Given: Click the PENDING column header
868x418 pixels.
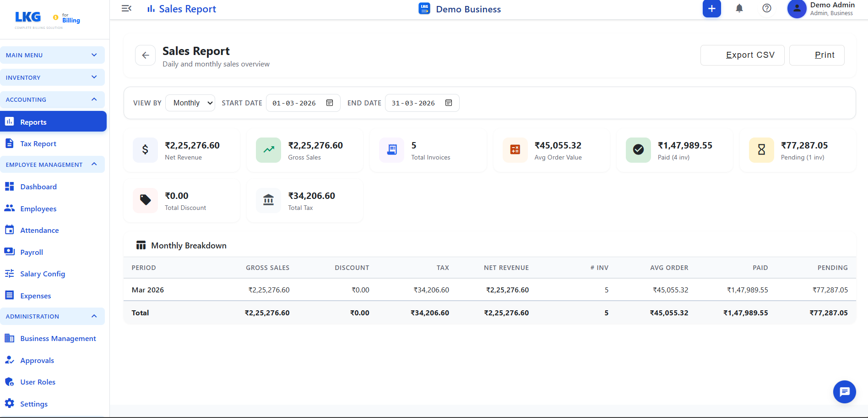Looking at the screenshot, I should click(832, 268).
